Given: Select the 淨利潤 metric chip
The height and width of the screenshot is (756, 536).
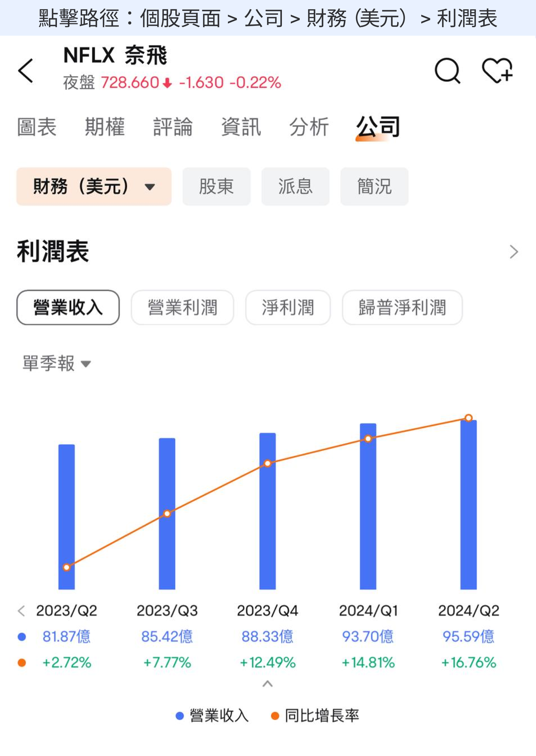Looking at the screenshot, I should click(288, 308).
